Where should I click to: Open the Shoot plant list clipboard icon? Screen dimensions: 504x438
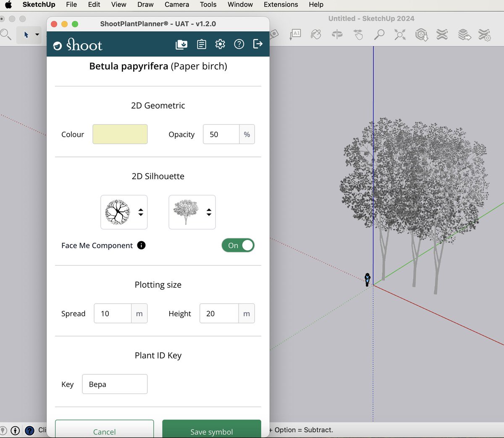click(201, 44)
